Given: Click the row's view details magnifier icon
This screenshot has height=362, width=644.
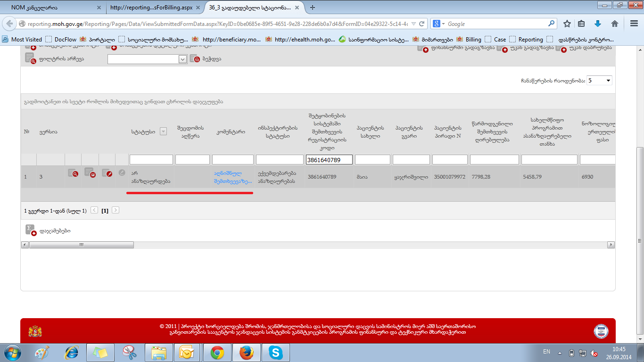Looking at the screenshot, I should (x=73, y=173).
